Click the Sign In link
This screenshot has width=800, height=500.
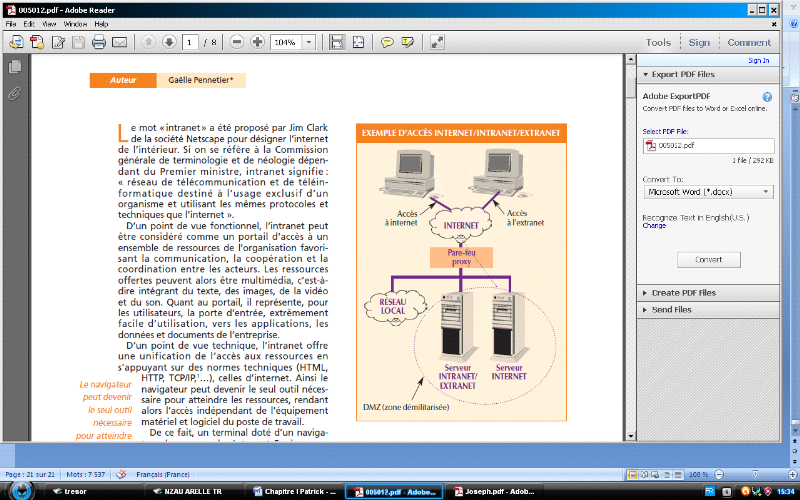[758, 61]
